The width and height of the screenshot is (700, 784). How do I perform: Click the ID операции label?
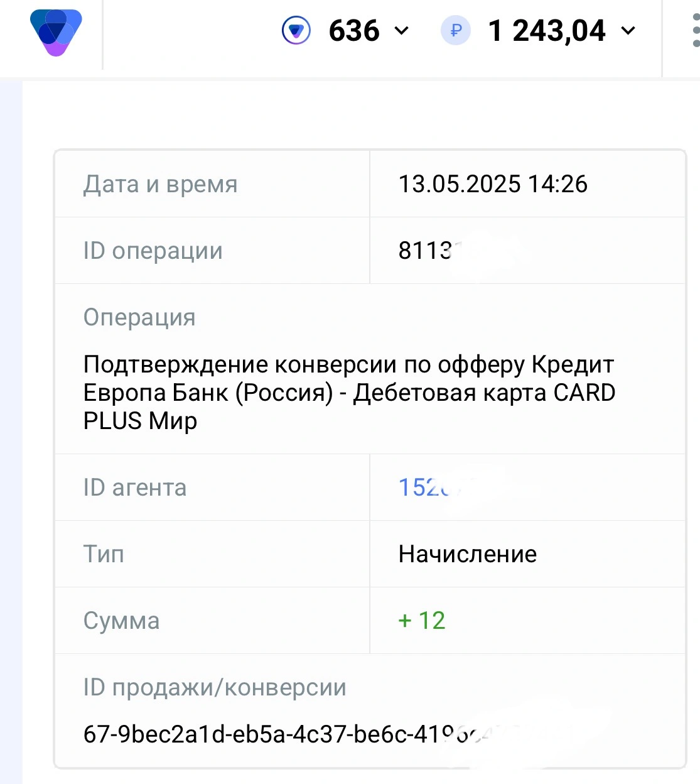click(153, 251)
